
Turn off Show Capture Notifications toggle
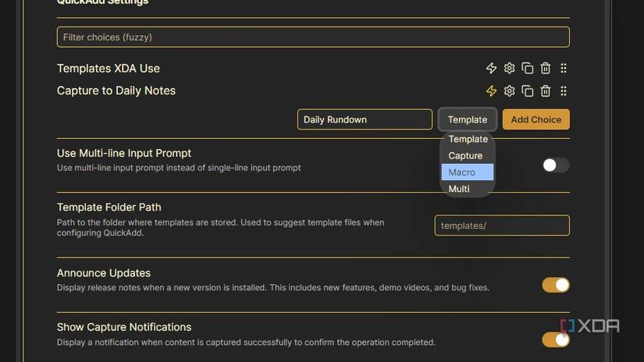[x=556, y=339]
